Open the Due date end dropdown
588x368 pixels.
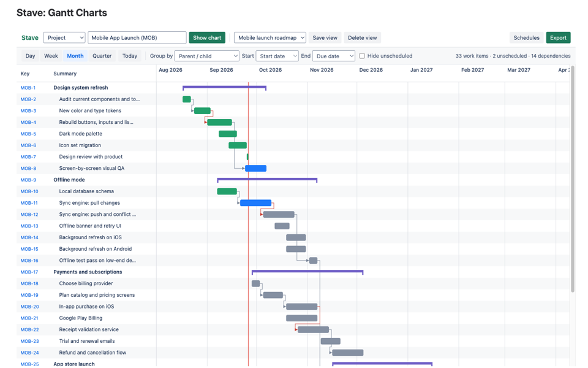[x=333, y=56]
